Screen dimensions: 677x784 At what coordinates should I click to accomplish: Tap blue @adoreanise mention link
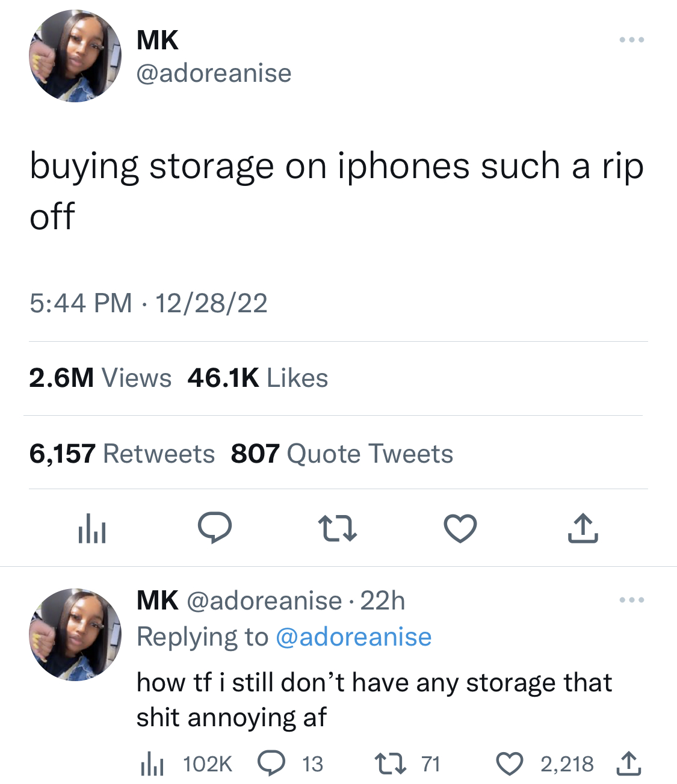(x=354, y=637)
